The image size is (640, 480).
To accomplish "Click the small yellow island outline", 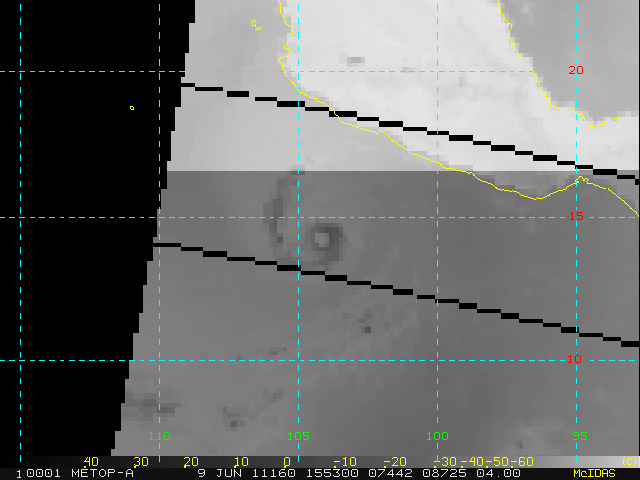I will [x=132, y=108].
